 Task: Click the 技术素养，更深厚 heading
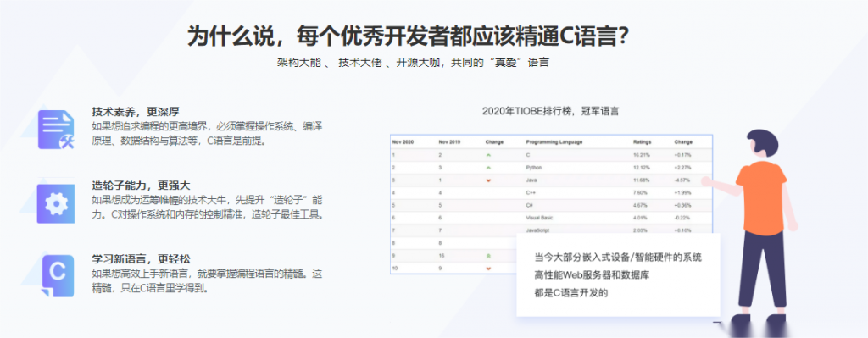(136, 112)
